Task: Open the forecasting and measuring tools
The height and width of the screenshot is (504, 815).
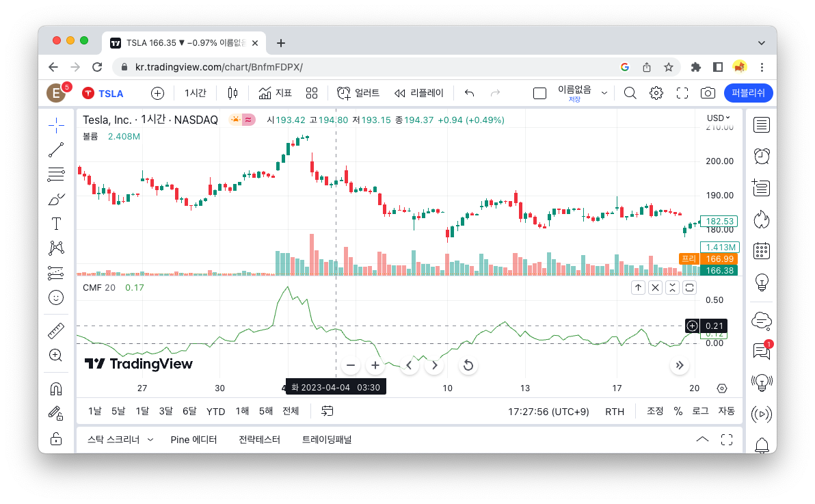Action: click(x=56, y=273)
